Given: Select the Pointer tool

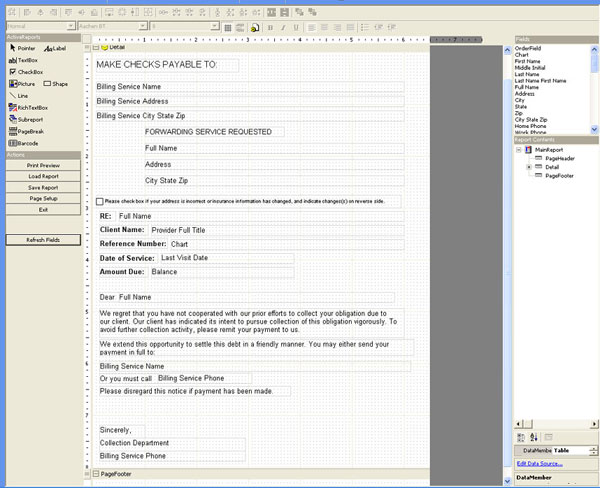Looking at the screenshot, I should [x=22, y=47].
